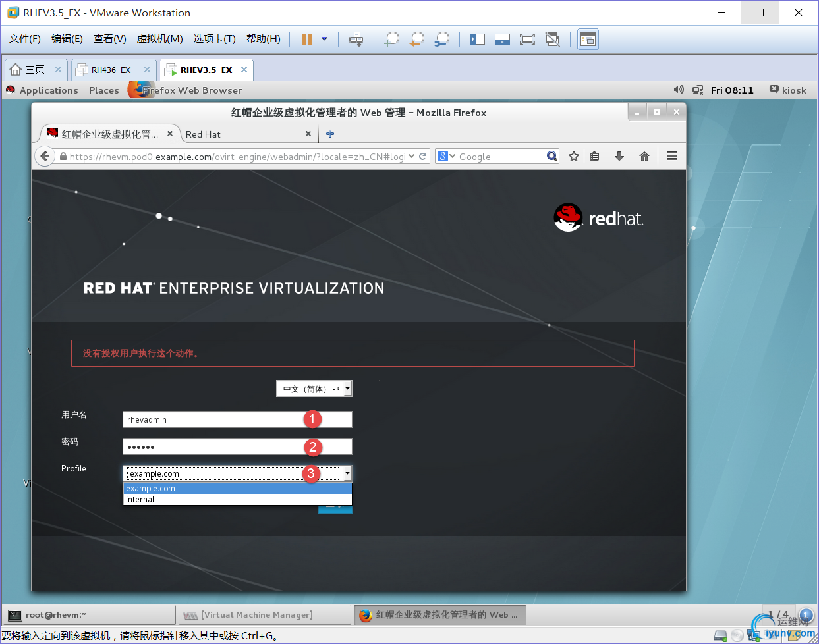The height and width of the screenshot is (644, 819).
Task: Toggle Profile dropdown showing example.com
Action: click(x=237, y=473)
